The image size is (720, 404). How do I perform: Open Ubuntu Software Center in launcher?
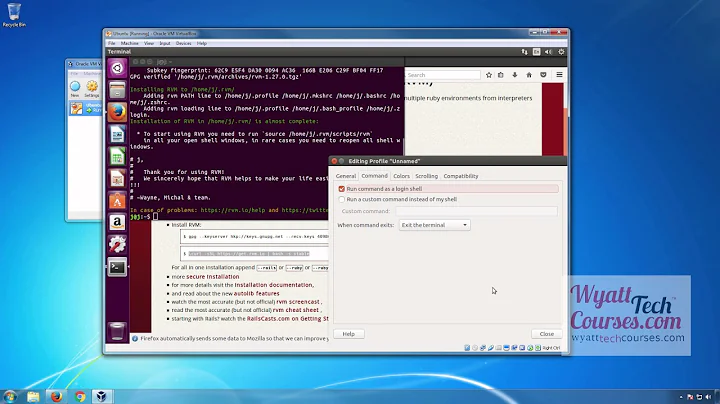coord(117,201)
